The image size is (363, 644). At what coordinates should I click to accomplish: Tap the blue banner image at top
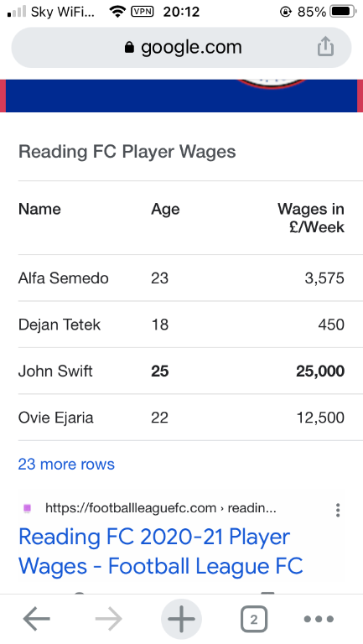[181, 96]
